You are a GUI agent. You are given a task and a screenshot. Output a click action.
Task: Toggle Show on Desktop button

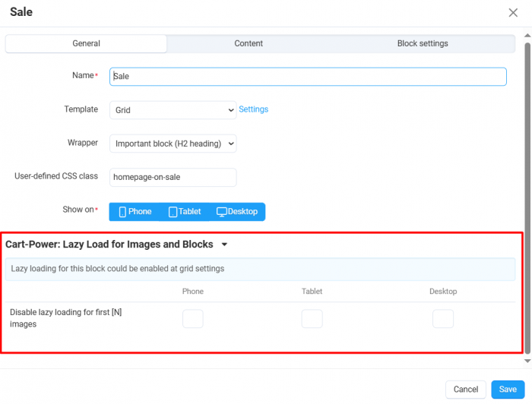(237, 212)
